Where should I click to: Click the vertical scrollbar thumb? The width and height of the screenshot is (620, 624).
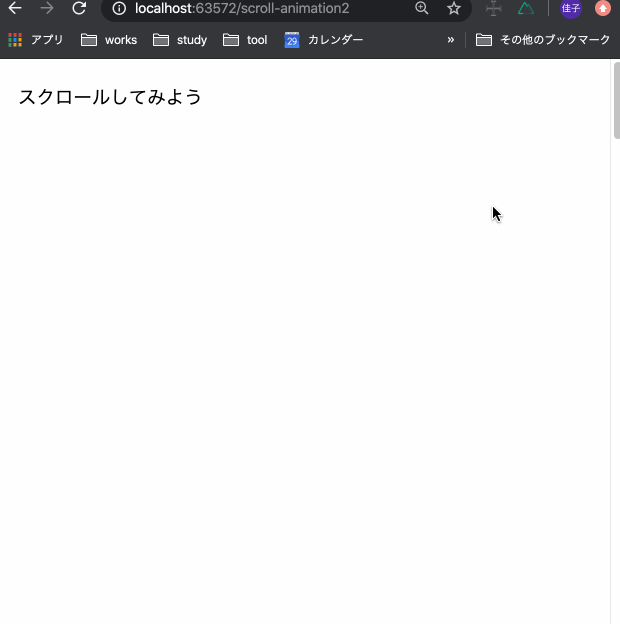pyautogui.click(x=616, y=101)
